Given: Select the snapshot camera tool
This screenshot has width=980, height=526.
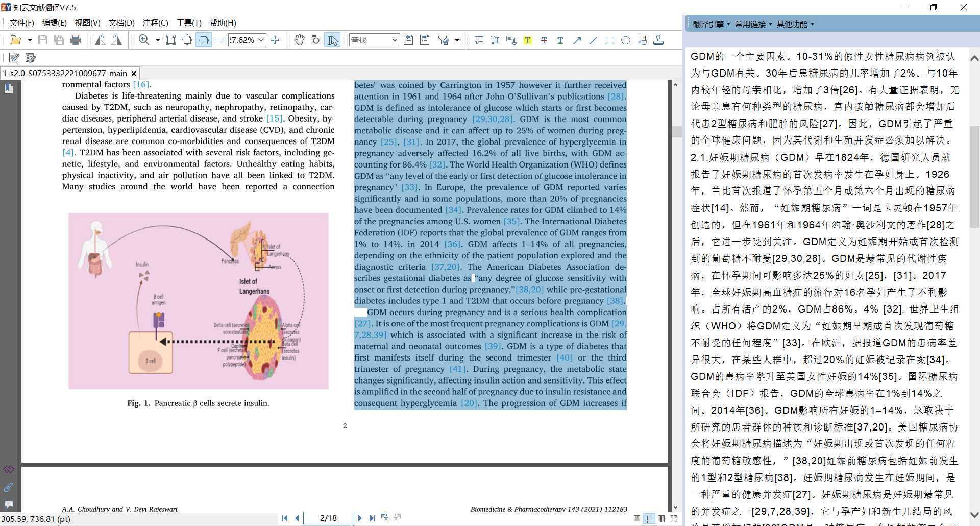Looking at the screenshot, I should point(316,40).
